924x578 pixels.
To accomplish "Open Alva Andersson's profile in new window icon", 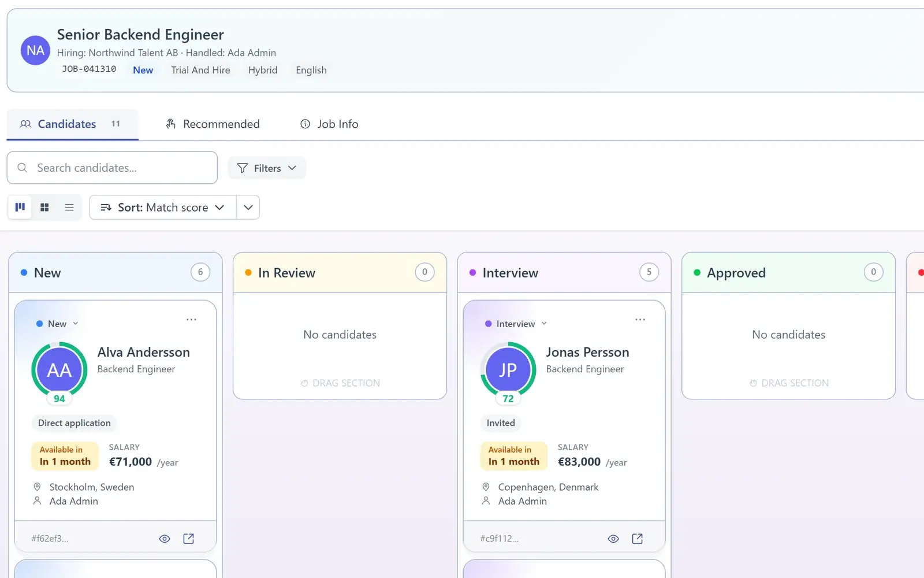I will point(189,539).
